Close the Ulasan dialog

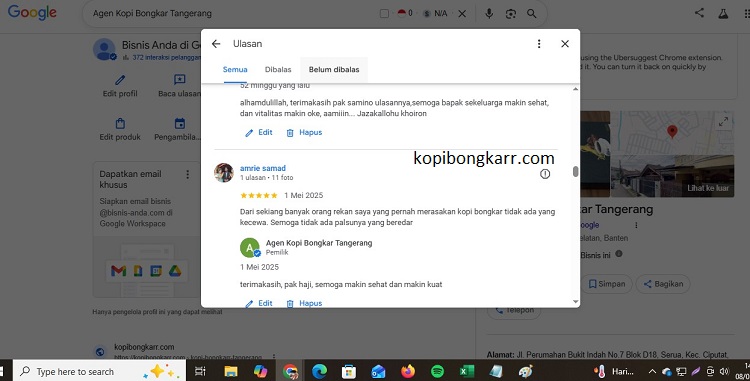(x=565, y=44)
